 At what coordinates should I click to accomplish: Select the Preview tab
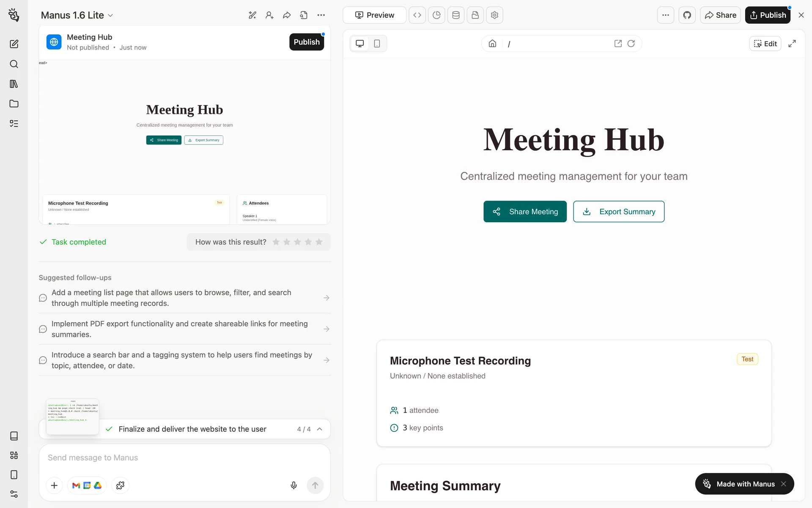click(x=374, y=15)
